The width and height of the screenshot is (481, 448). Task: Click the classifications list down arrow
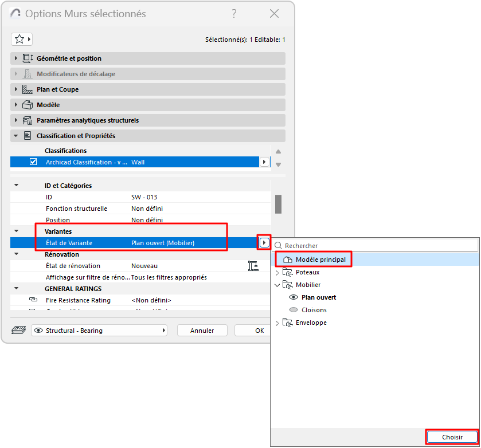278,164
